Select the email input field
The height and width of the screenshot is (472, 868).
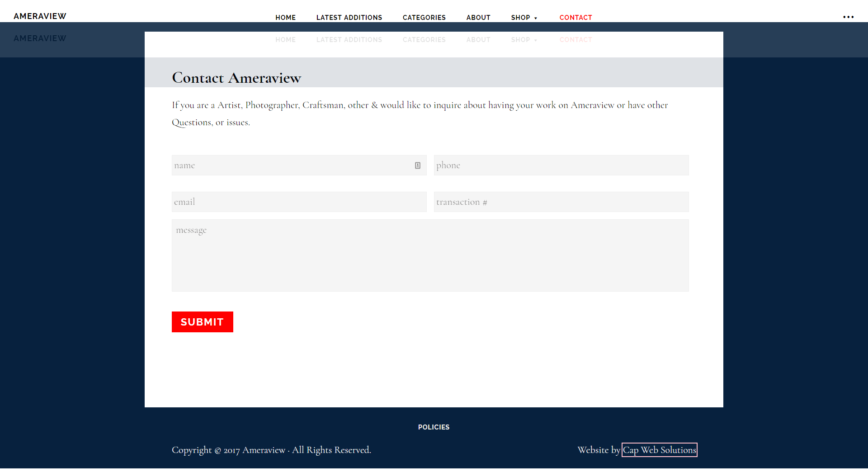coord(299,202)
